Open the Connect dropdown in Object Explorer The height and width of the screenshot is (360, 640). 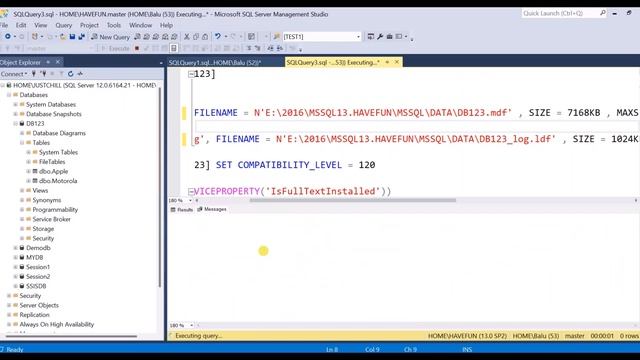click(x=14, y=74)
